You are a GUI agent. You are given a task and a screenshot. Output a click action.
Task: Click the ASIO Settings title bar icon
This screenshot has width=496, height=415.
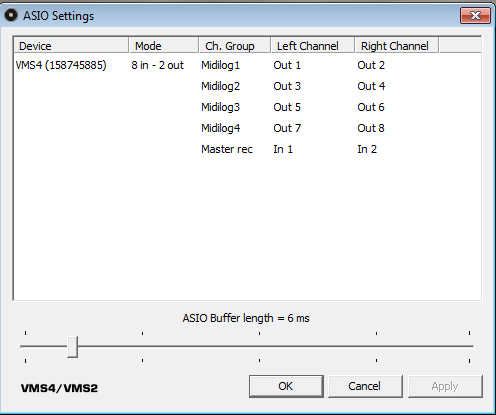11,15
